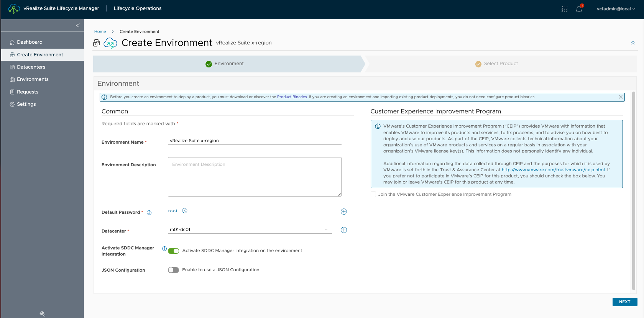Click the Settings gear icon
The image size is (644, 318).
tap(12, 104)
